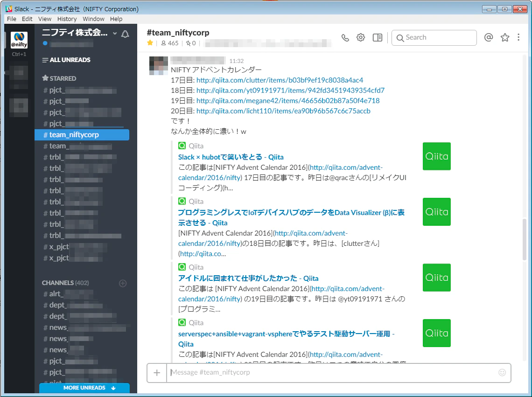Open 'serverspec+ansible+vagrant-vsphere' article title
This screenshot has width=532, height=397.
[x=287, y=339]
